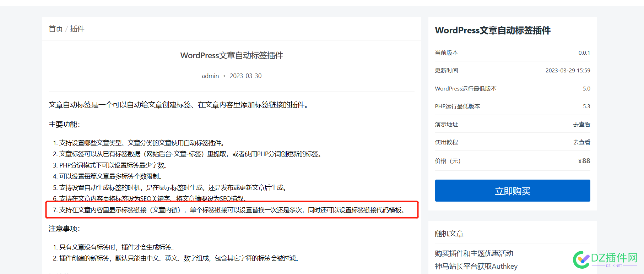This screenshot has height=274, width=644.
Task: Click the 随机文章 section heading
Action: pyautogui.click(x=449, y=234)
